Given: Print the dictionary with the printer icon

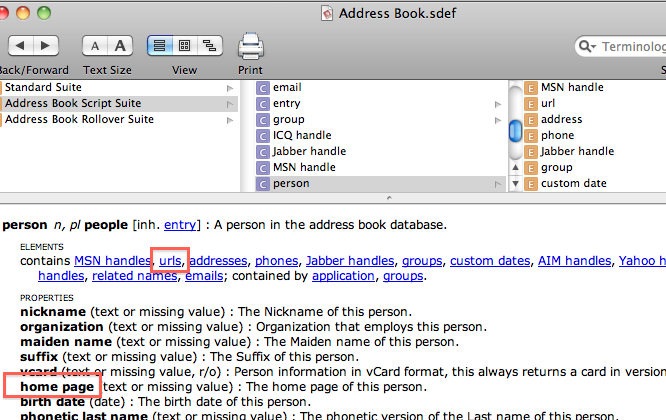Looking at the screenshot, I should 251,45.
